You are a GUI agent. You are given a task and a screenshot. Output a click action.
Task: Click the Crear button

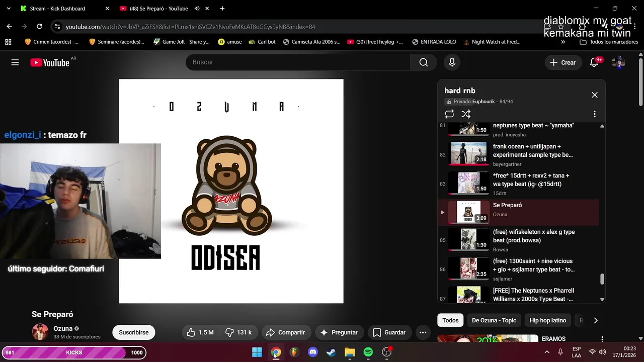pos(562,62)
